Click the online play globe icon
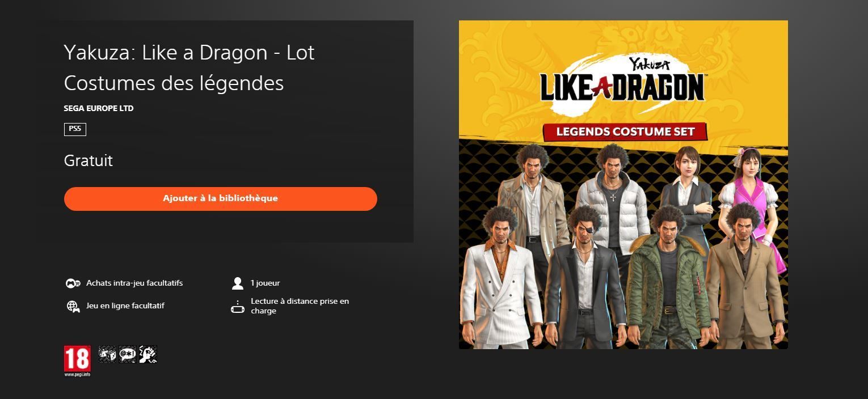Viewport: 868px width, 399px height. [x=73, y=306]
